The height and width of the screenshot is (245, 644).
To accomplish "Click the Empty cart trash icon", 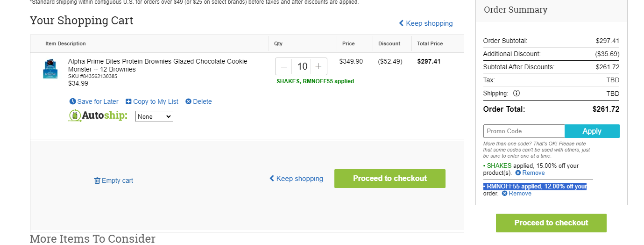I will (97, 180).
